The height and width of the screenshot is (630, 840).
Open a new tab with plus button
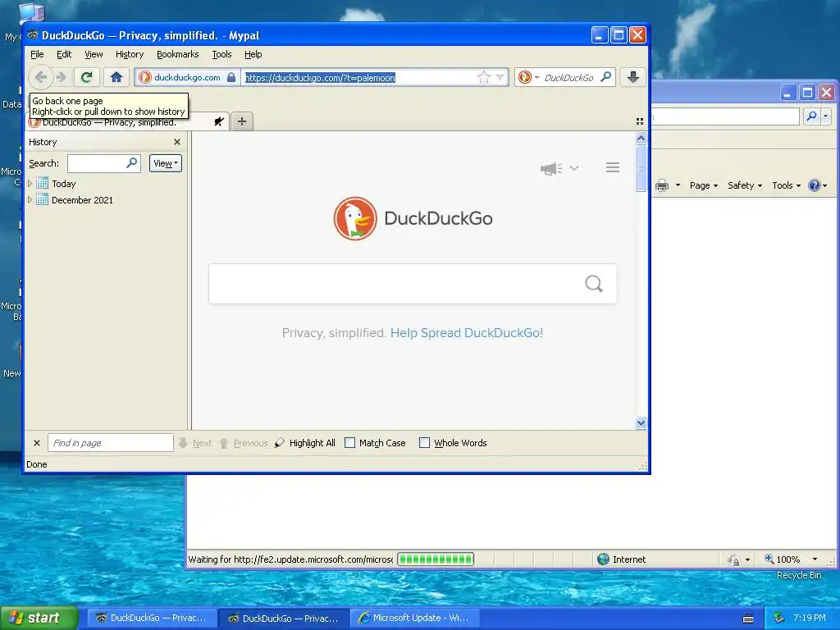(242, 121)
